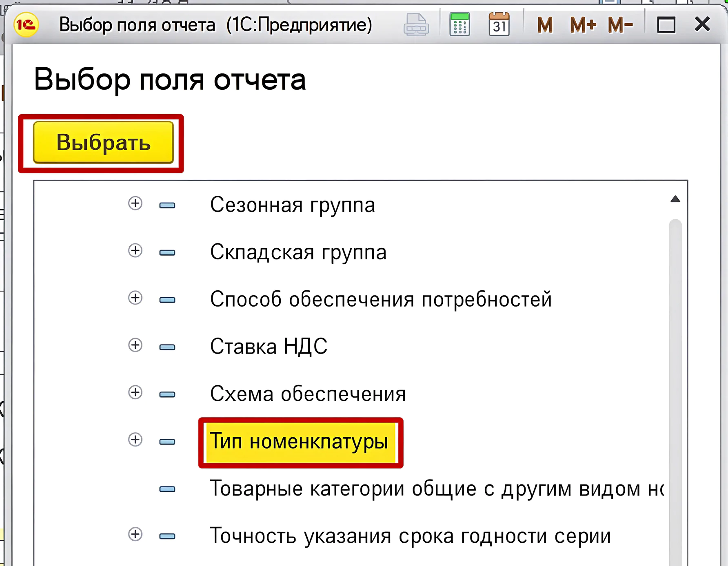Expand the Способ обеспечения потребностей node
Viewport: 728px width, 566px height.
[x=135, y=298]
